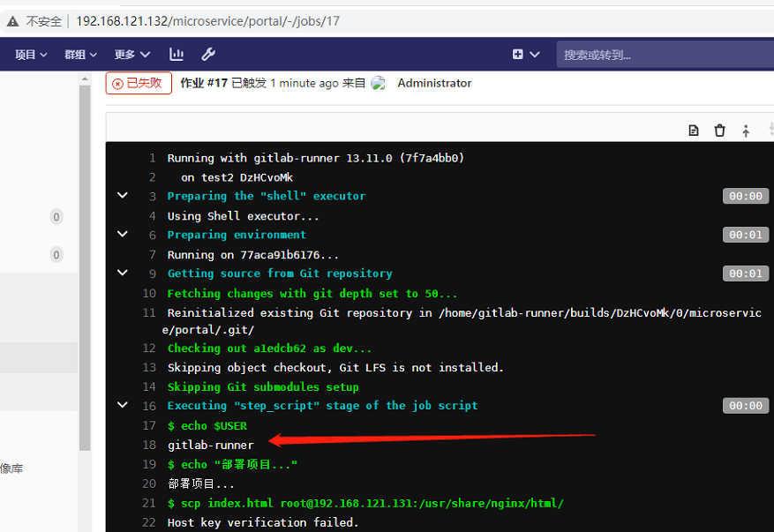Select log line number 10
The height and width of the screenshot is (532, 774).
(x=149, y=294)
